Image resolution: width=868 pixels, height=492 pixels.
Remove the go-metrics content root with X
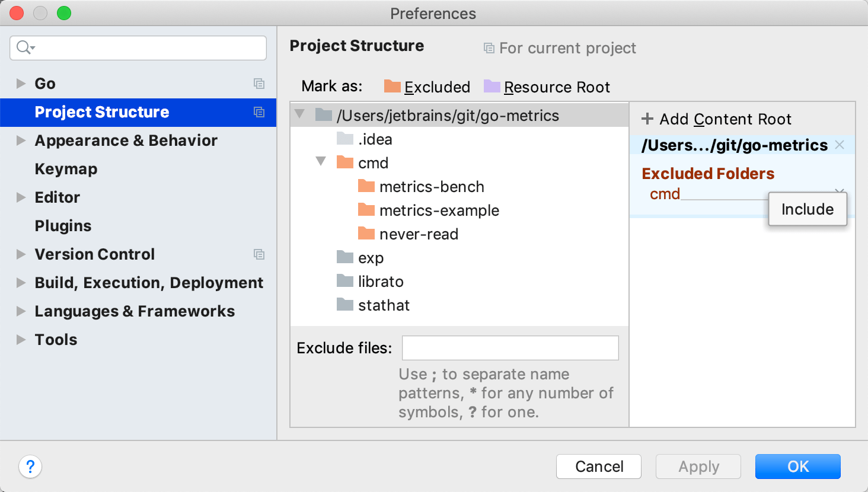coord(840,145)
